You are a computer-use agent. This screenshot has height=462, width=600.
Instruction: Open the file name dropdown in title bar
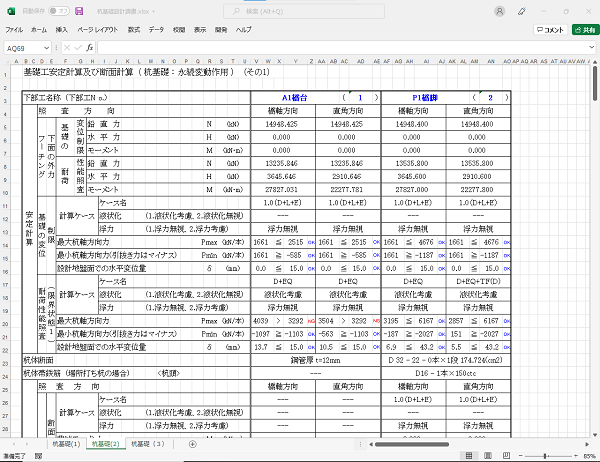[x=153, y=11]
